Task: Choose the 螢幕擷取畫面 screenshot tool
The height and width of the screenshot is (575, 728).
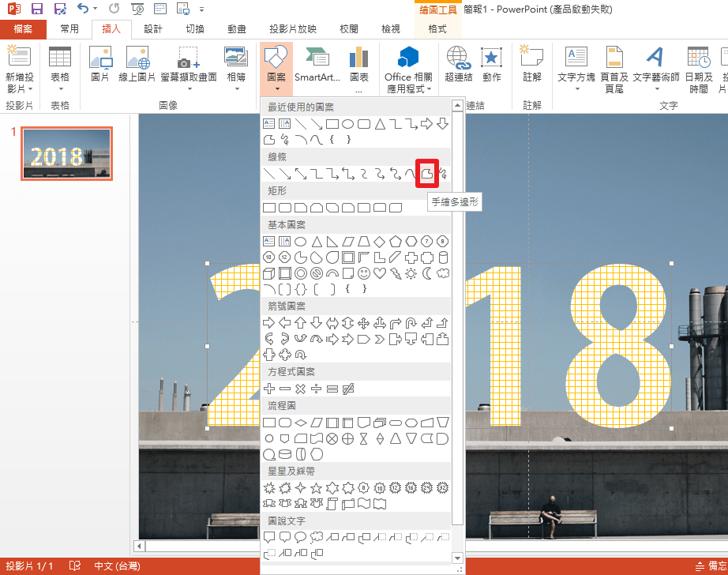Action: (188, 65)
